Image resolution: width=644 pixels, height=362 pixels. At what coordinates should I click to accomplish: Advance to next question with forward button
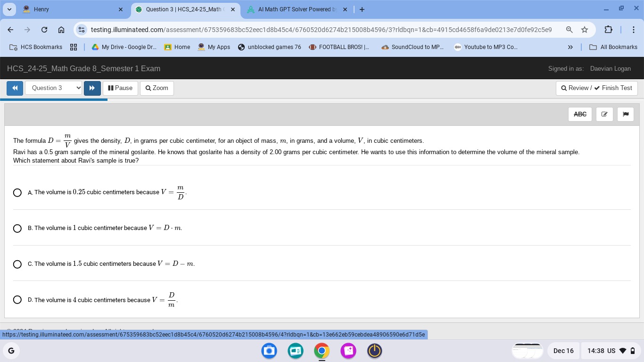92,88
